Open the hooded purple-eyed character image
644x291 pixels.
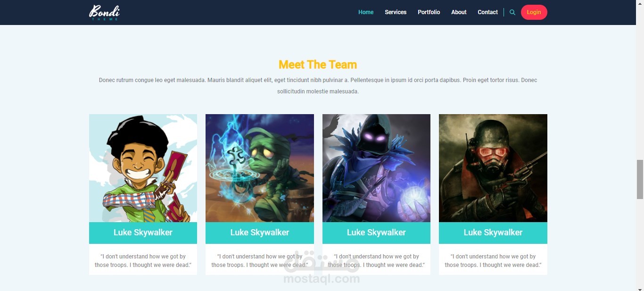pyautogui.click(x=376, y=168)
